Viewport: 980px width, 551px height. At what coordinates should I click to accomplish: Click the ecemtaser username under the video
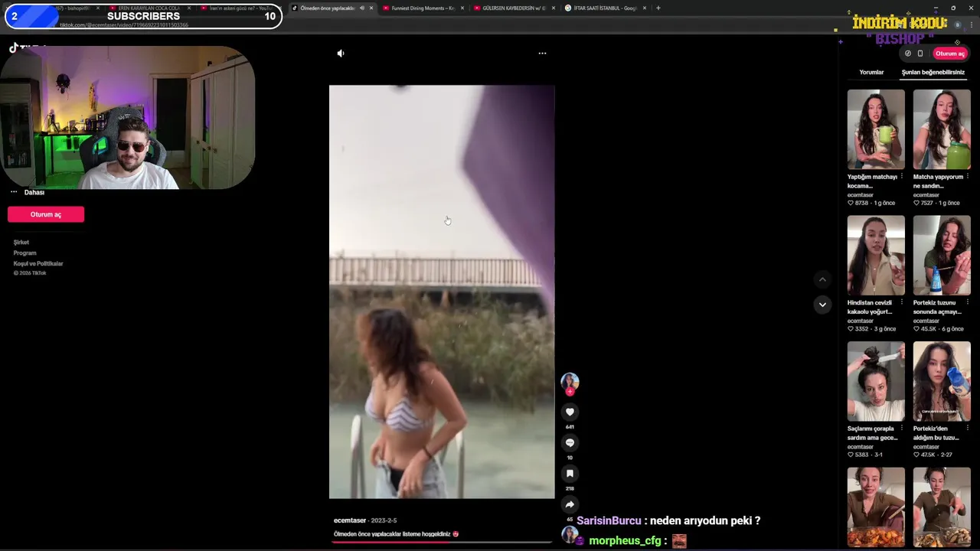(x=350, y=520)
